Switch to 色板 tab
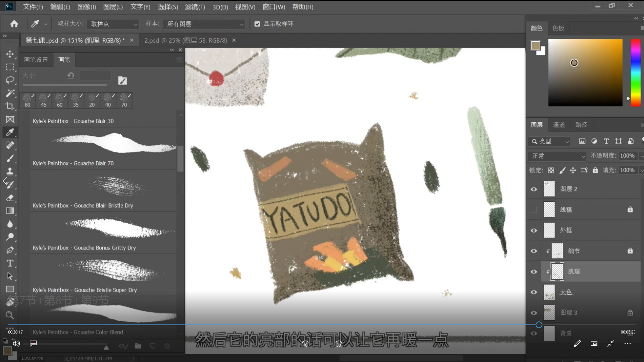 [558, 28]
